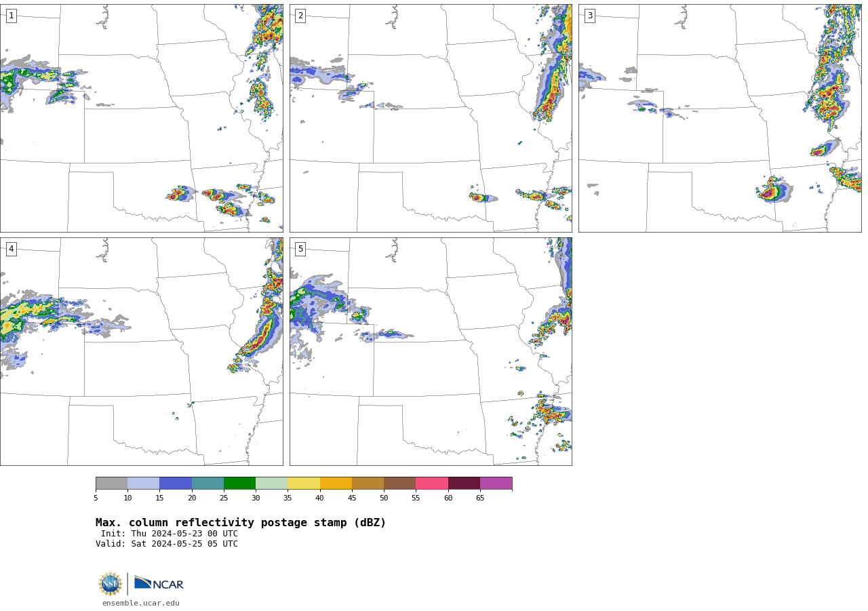868x611 pixels.
Task: Click the blue 15-20 dBZ swatch
Action: 176,484
